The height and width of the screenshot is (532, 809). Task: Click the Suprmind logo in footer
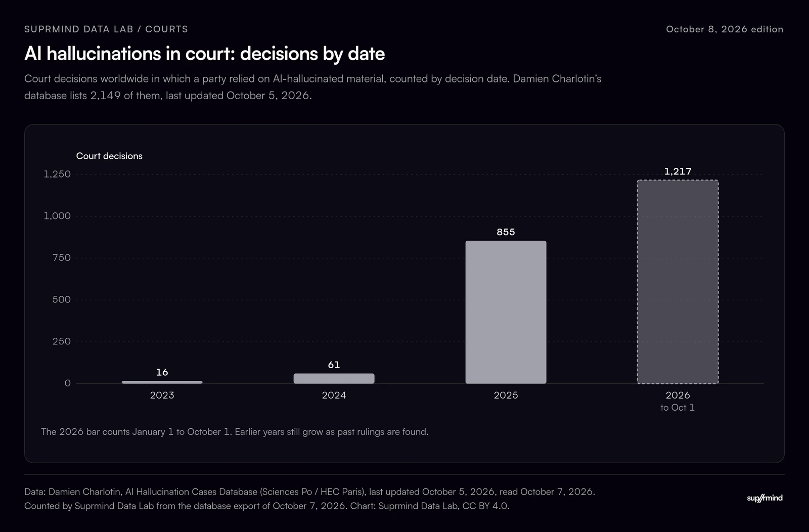point(765,498)
